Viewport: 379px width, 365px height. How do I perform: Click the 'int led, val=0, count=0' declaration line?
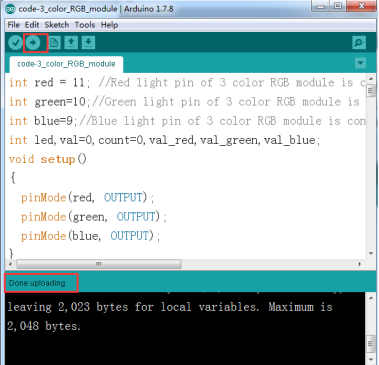click(164, 140)
